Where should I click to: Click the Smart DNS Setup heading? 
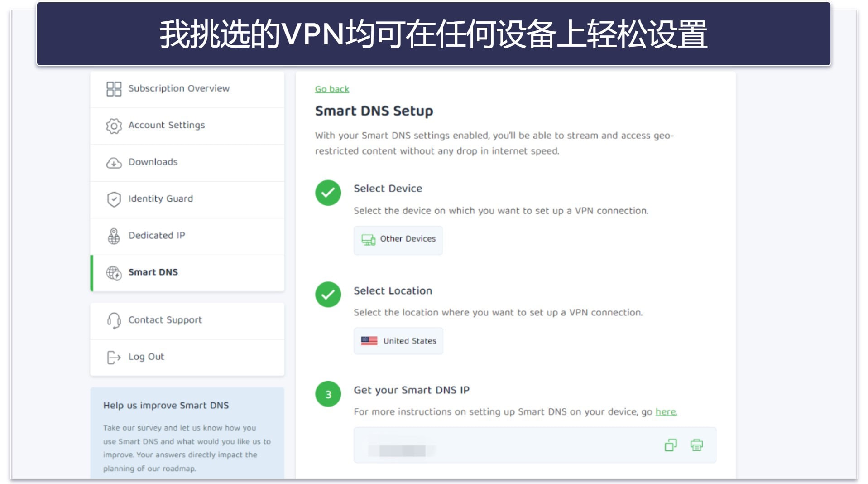click(374, 111)
